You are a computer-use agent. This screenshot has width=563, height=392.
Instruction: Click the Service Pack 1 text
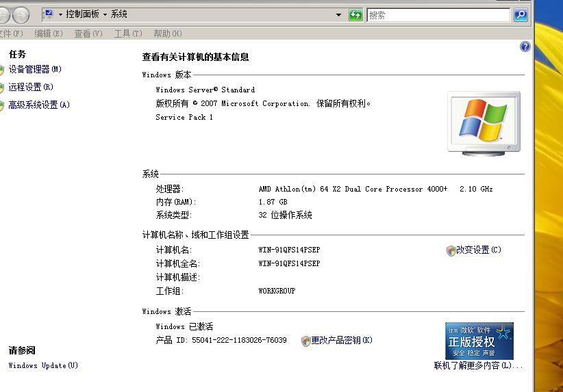click(x=184, y=117)
